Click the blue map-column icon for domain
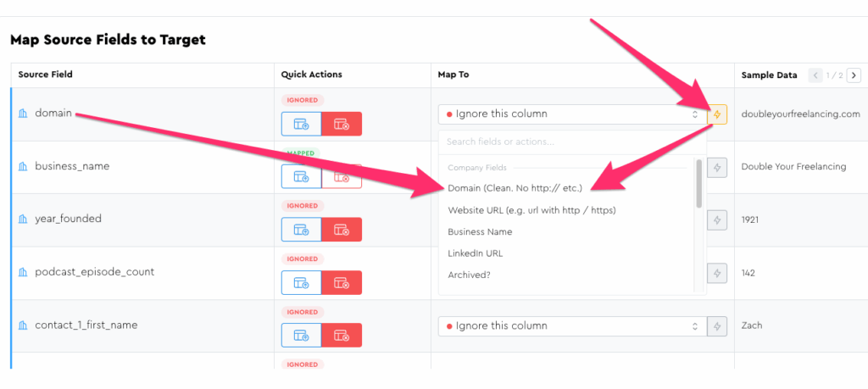This screenshot has height=389, width=868. tap(302, 124)
